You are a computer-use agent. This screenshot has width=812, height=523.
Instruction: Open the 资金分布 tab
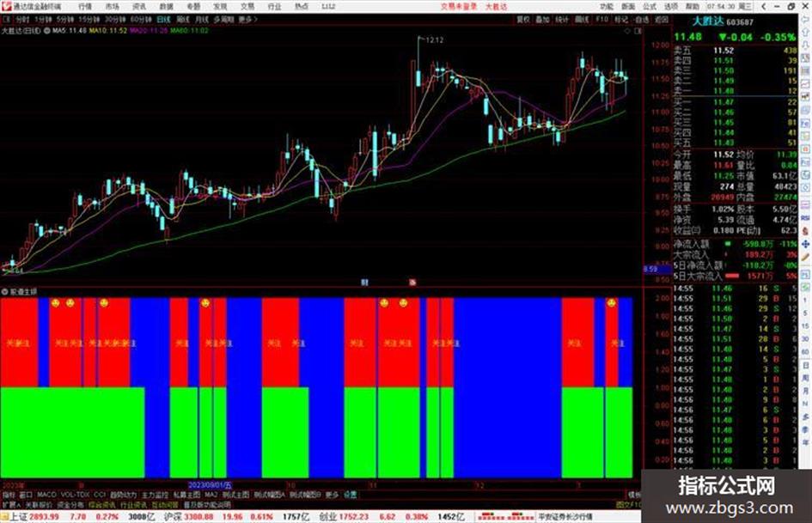pyautogui.click(x=70, y=505)
